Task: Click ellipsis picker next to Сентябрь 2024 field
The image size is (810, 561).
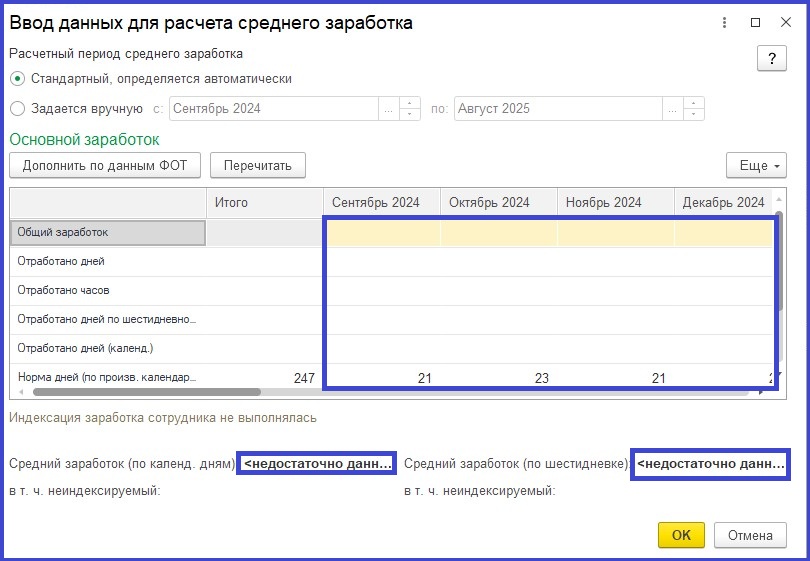Action: tap(388, 109)
